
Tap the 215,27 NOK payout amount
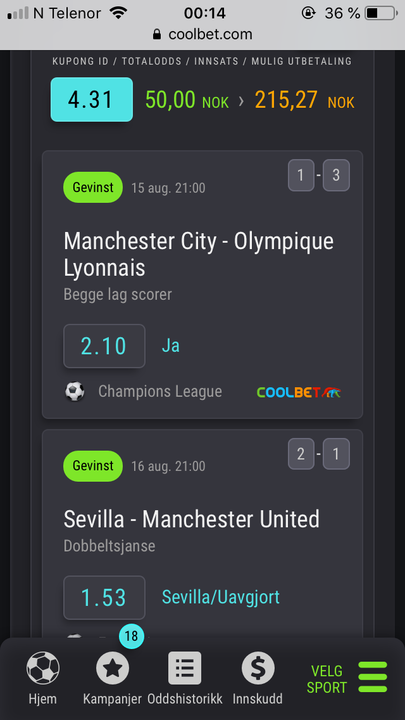pyautogui.click(x=304, y=100)
